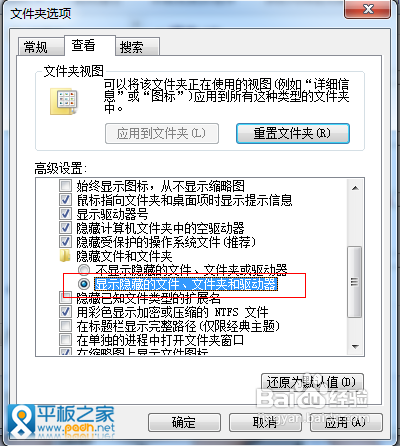The width and height of the screenshot is (400, 446).
Task: Click the scrollbar thumb in 高级设置 list
Action: coord(355,282)
